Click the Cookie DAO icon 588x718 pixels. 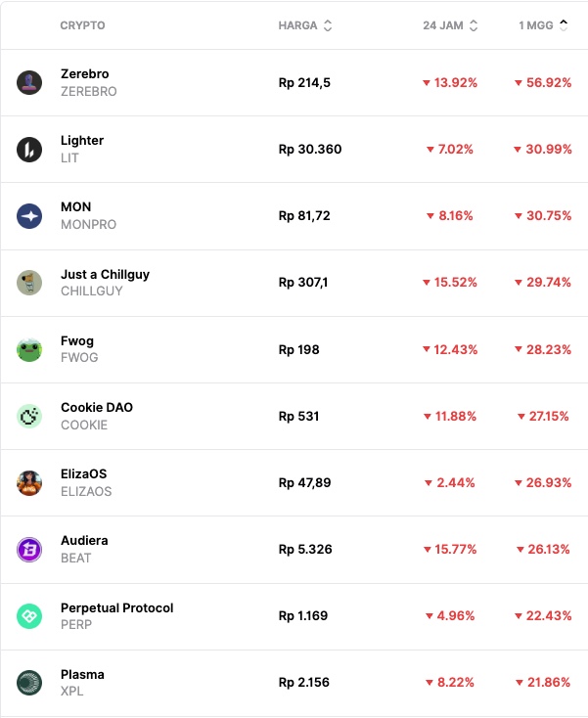tap(29, 416)
